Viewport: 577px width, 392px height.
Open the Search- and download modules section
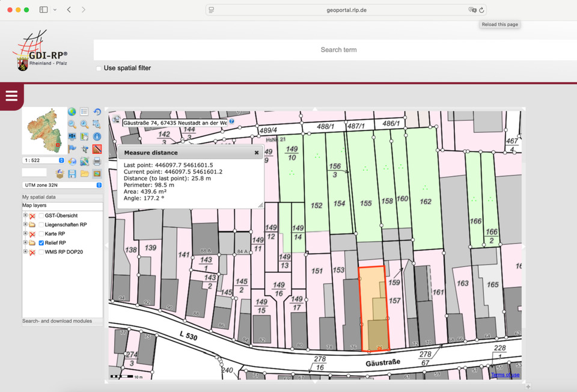coord(57,321)
